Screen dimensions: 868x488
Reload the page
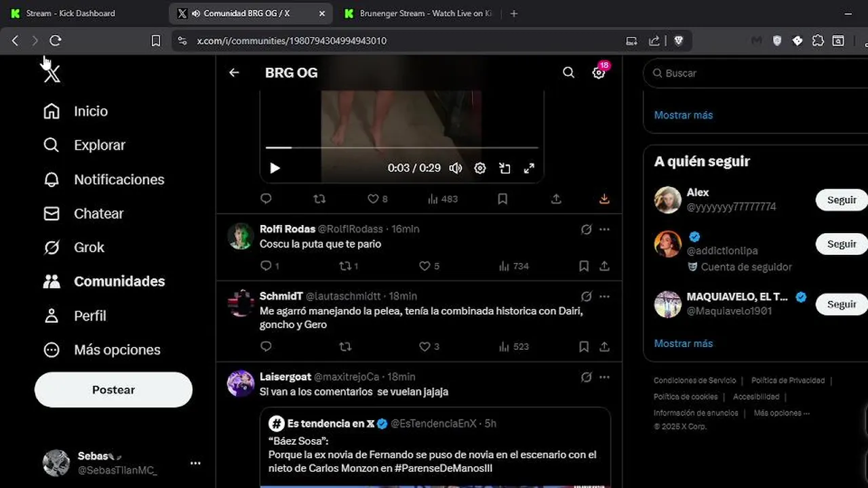coord(56,41)
